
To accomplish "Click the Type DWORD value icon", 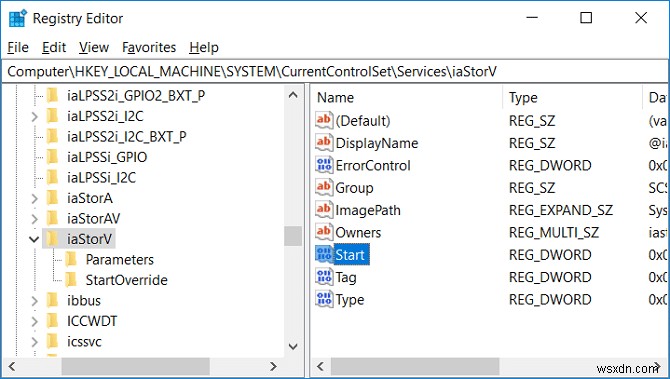I will tap(324, 299).
